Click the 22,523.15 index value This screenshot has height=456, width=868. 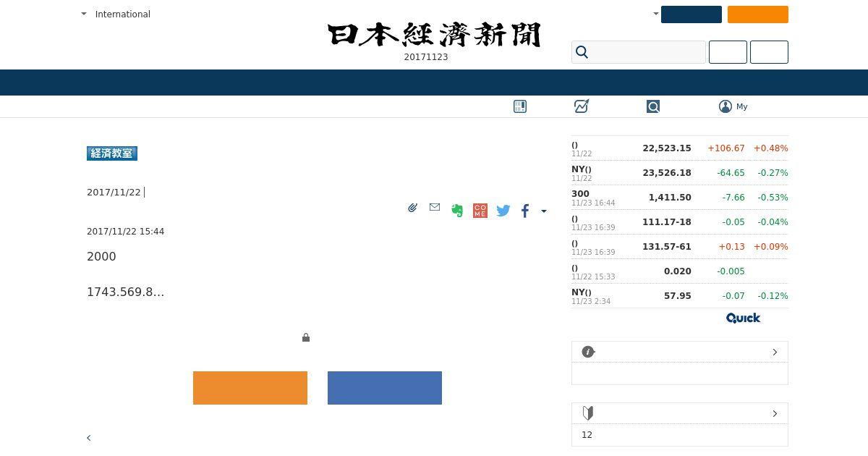667,148
